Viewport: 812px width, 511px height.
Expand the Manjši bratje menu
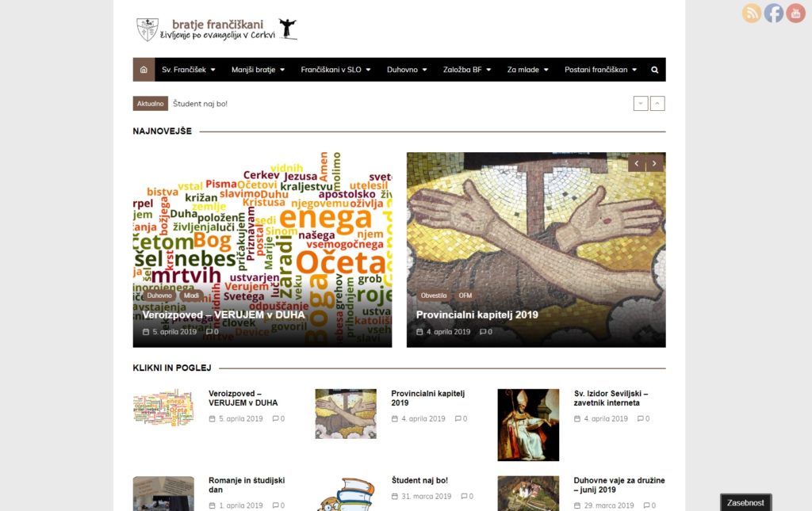(258, 69)
